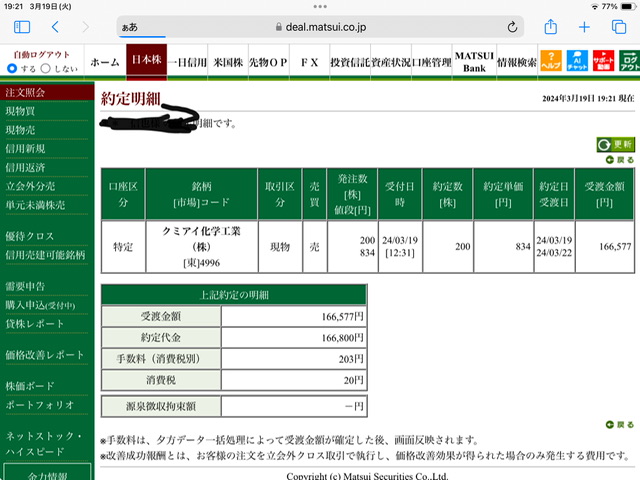Open 注文照会 in the sidebar
The width and height of the screenshot is (640, 480).
[x=47, y=92]
